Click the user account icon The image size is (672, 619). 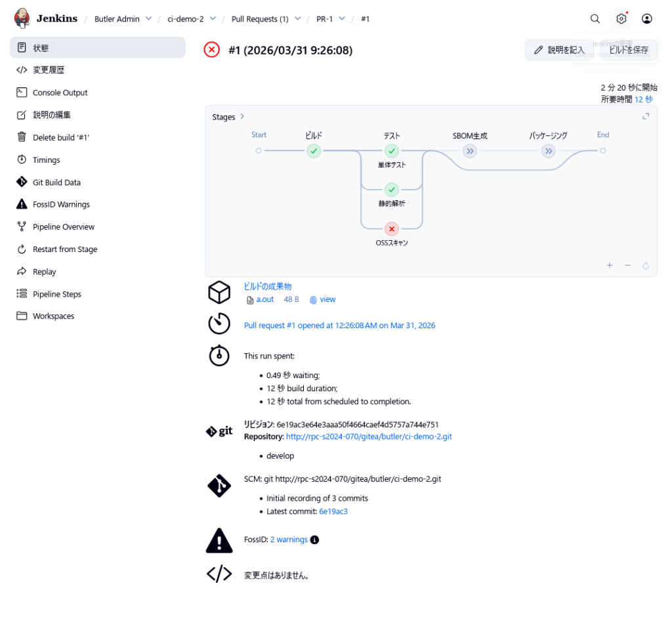646,19
